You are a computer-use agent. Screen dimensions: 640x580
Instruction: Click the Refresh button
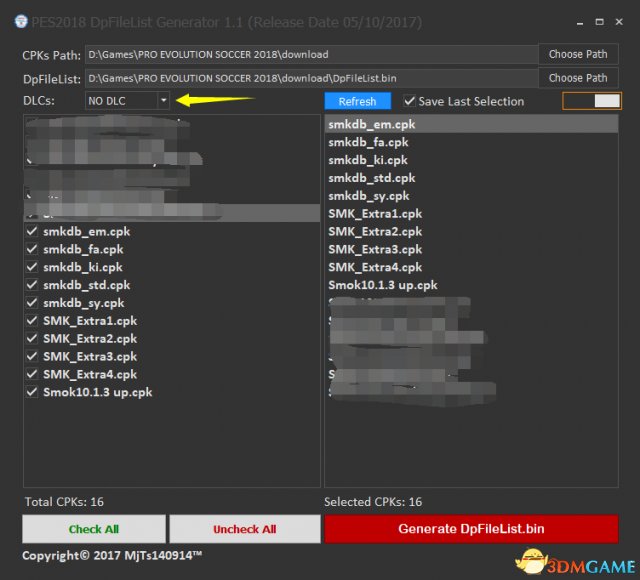(x=358, y=101)
